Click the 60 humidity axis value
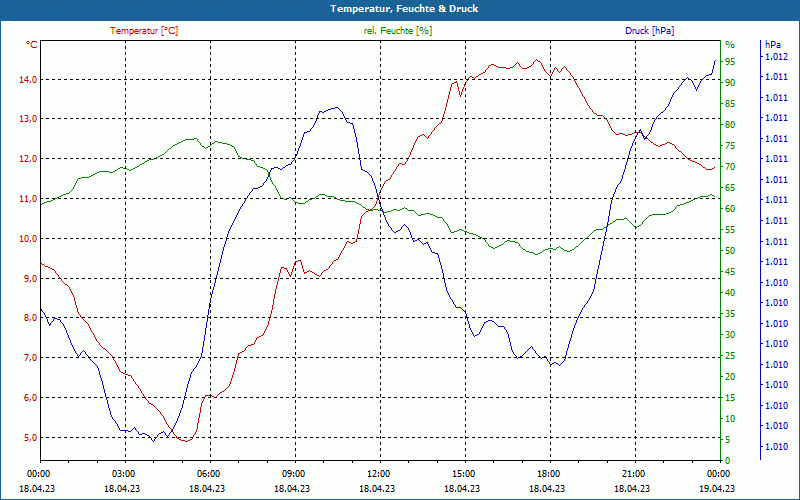The width and height of the screenshot is (800, 500). point(730,208)
